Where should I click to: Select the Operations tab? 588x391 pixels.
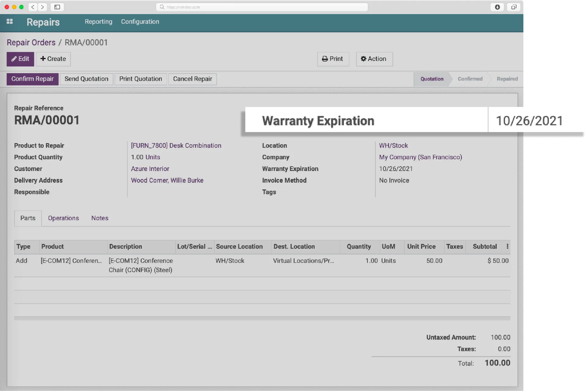[x=63, y=218]
